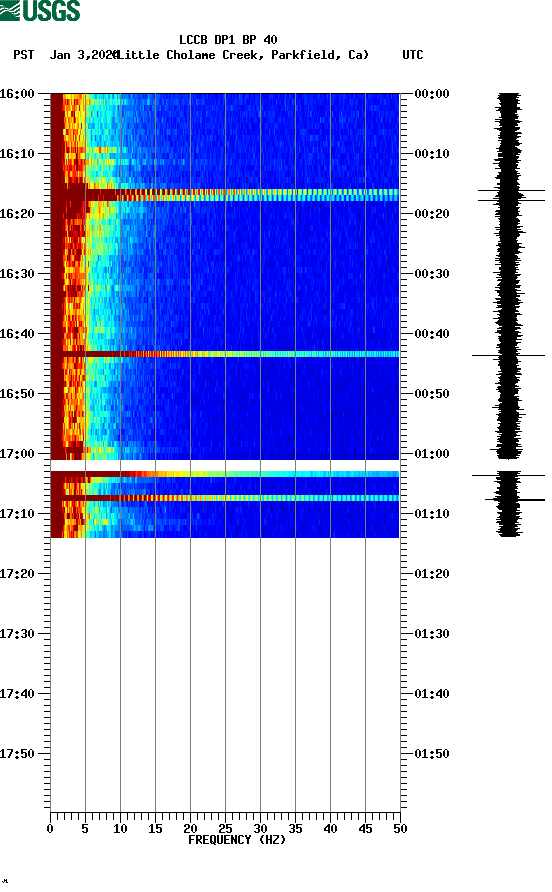Click the '00:30' UTC time label
Viewport: 552px width, 892px height.
tap(432, 274)
